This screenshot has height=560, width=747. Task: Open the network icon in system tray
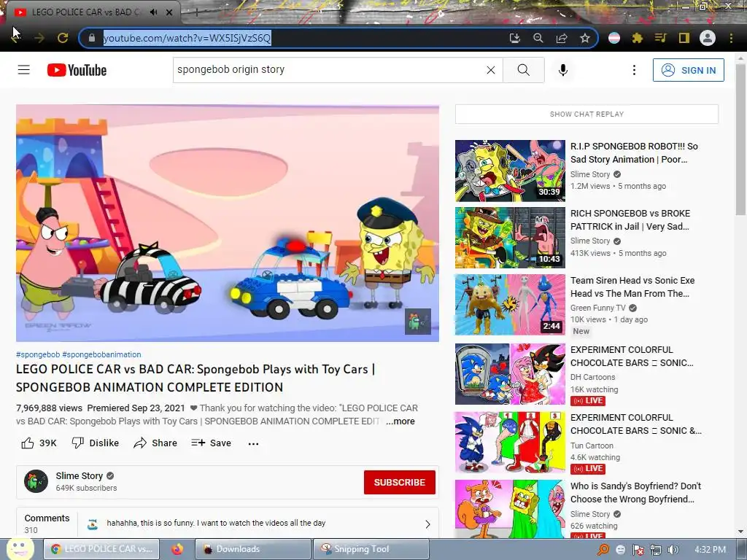pos(656,550)
